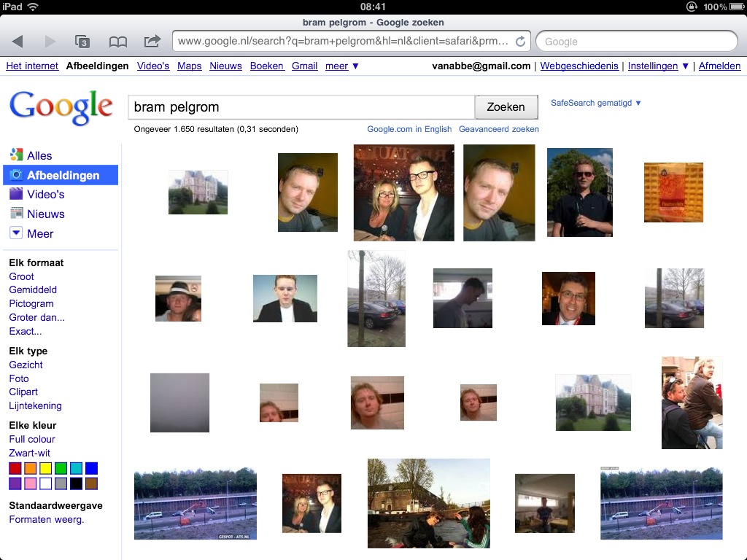Select Video's in the left sidebar

coord(45,195)
